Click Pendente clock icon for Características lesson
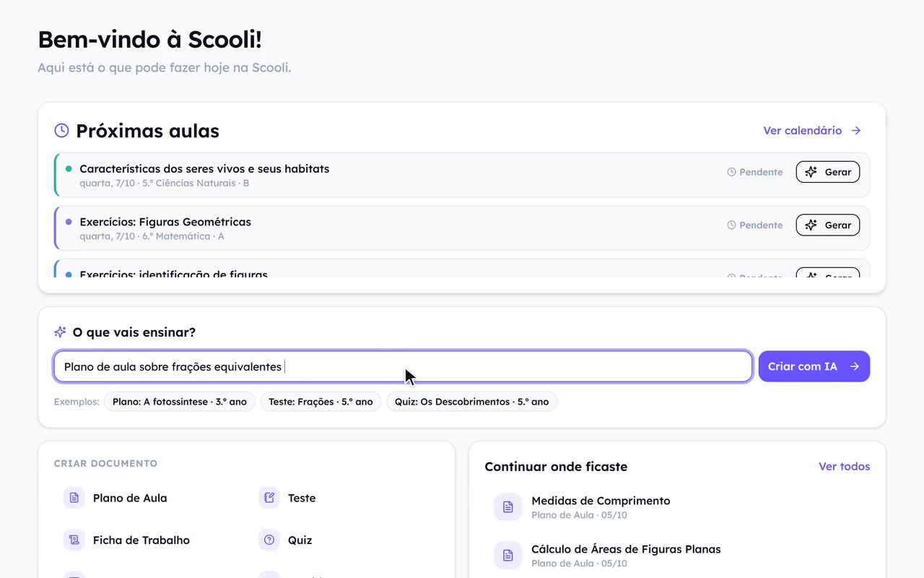 click(731, 172)
